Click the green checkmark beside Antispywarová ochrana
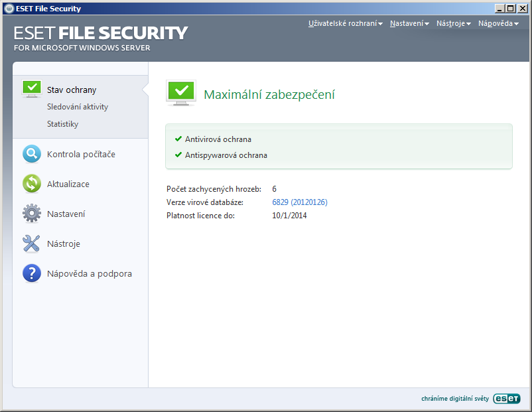Screen dimensions: 532x412 pyautogui.click(x=178, y=155)
